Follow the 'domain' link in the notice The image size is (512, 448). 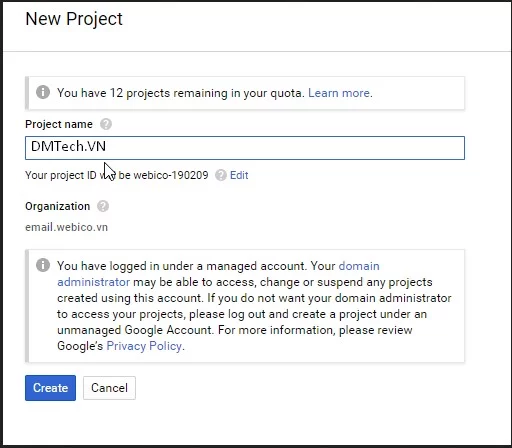[x=359, y=266]
